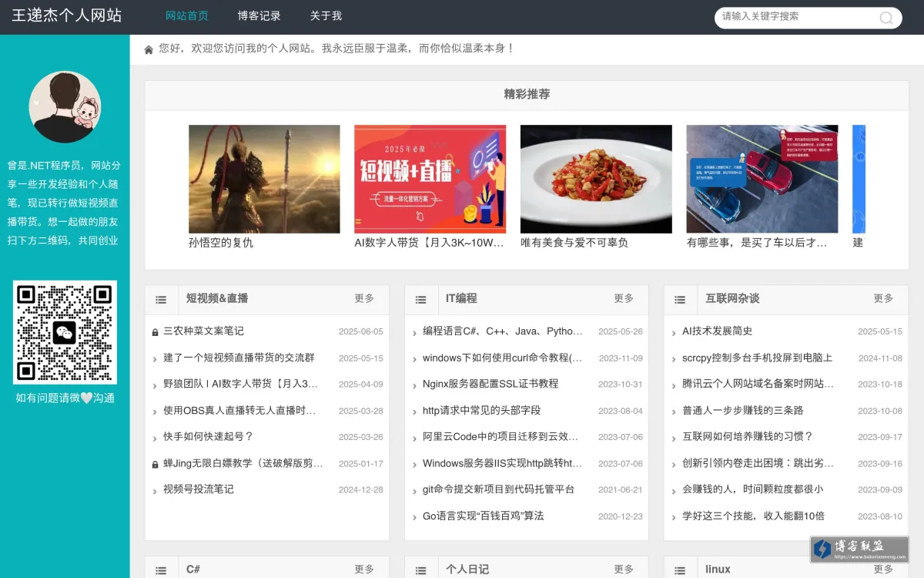Screen dimensions: 924x578
Task: Click the AI数字人带货 caption under the thumbnail
Action: [429, 243]
